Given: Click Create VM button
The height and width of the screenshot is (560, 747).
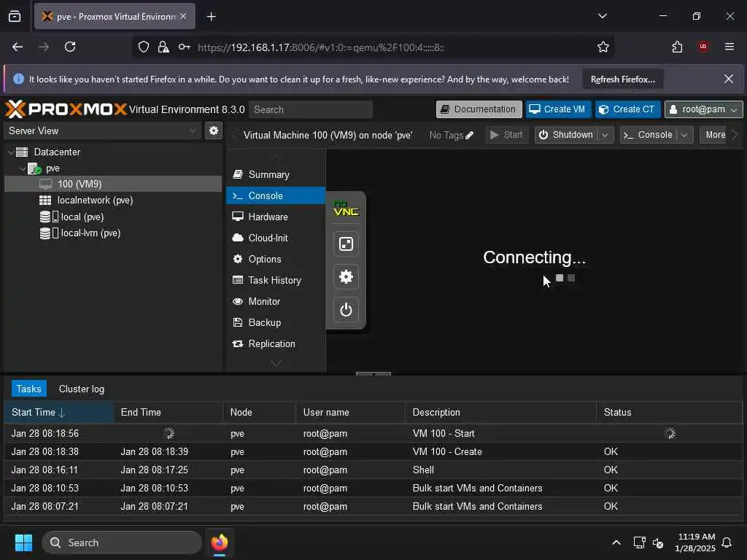Looking at the screenshot, I should (x=558, y=109).
